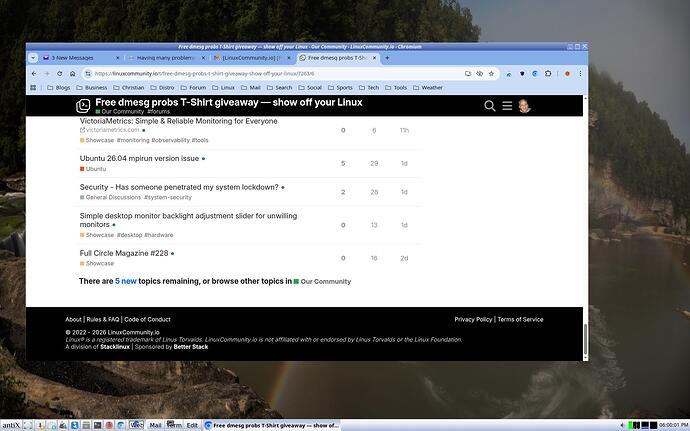Click the browser forward arrow
Image resolution: width=690 pixels, height=431 pixels.
point(47,74)
